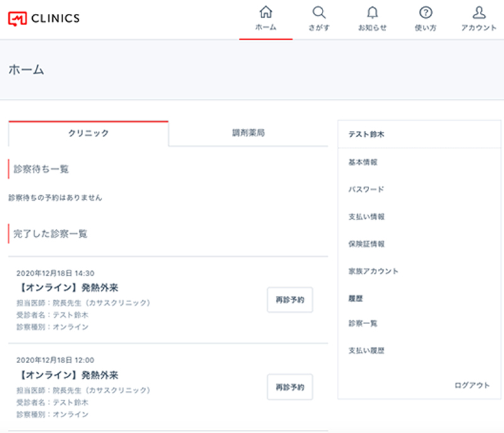Open the さがす search magnifier icon
This screenshot has width=504, height=433.
[x=319, y=13]
